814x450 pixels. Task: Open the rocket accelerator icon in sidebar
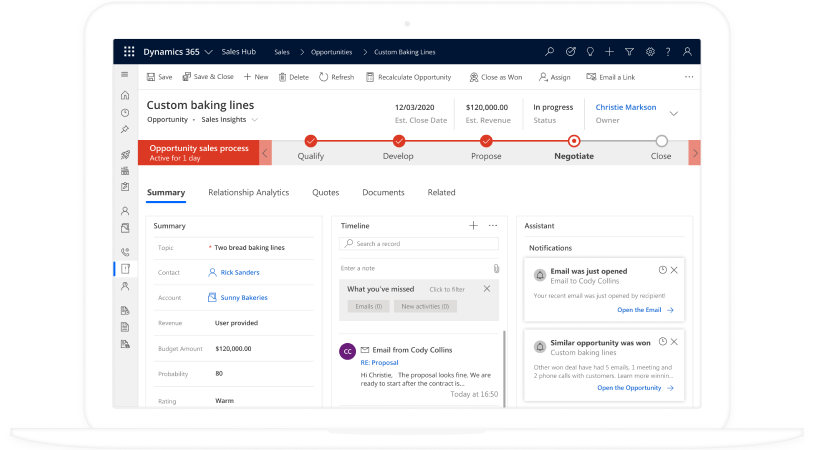125,155
